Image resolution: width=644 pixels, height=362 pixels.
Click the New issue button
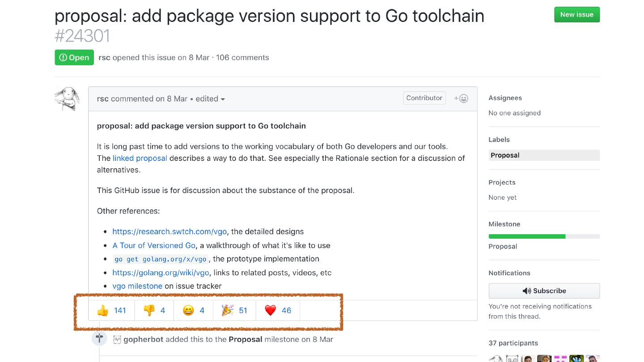[x=576, y=14]
